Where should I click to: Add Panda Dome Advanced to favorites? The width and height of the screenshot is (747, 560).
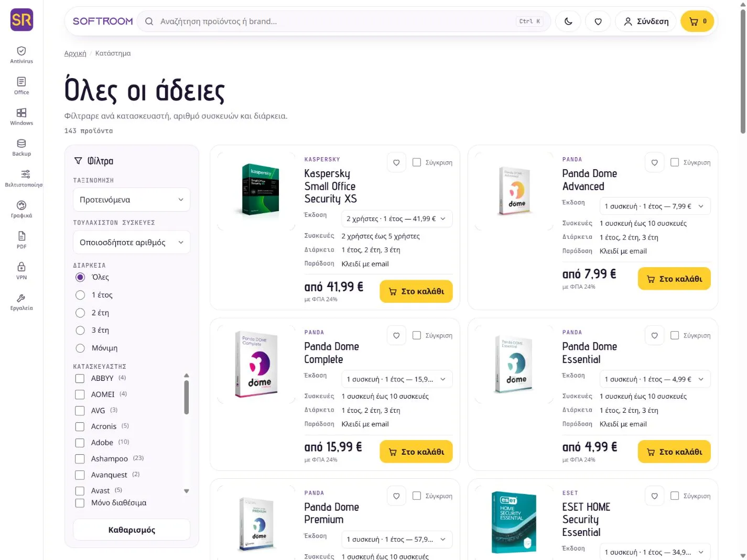coord(654,162)
